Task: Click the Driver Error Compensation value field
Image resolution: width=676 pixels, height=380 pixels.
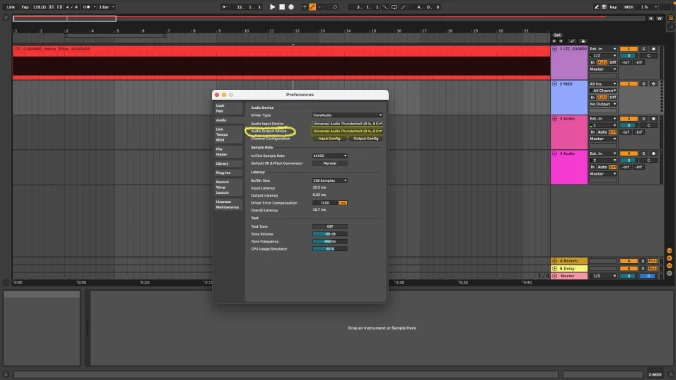Action: tap(325, 203)
